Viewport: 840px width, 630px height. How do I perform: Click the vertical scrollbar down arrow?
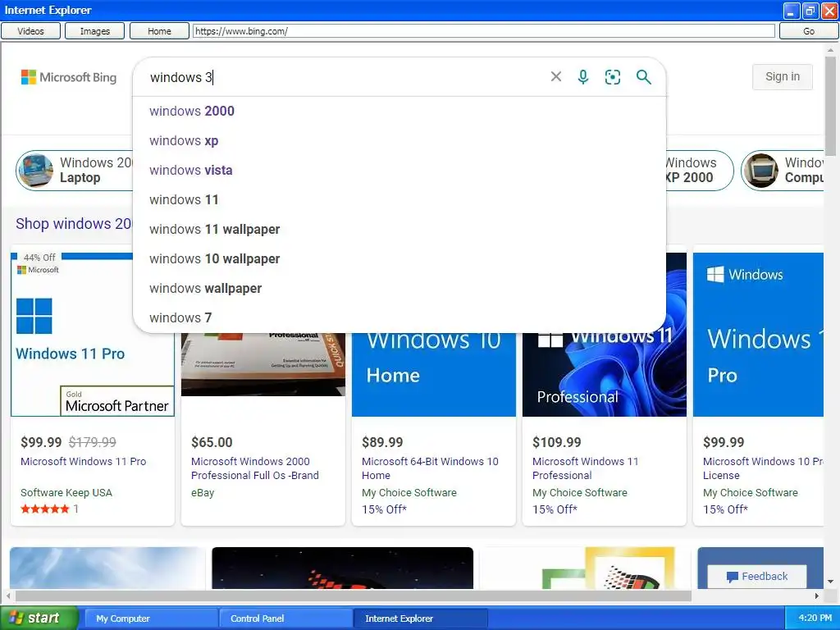click(x=830, y=582)
